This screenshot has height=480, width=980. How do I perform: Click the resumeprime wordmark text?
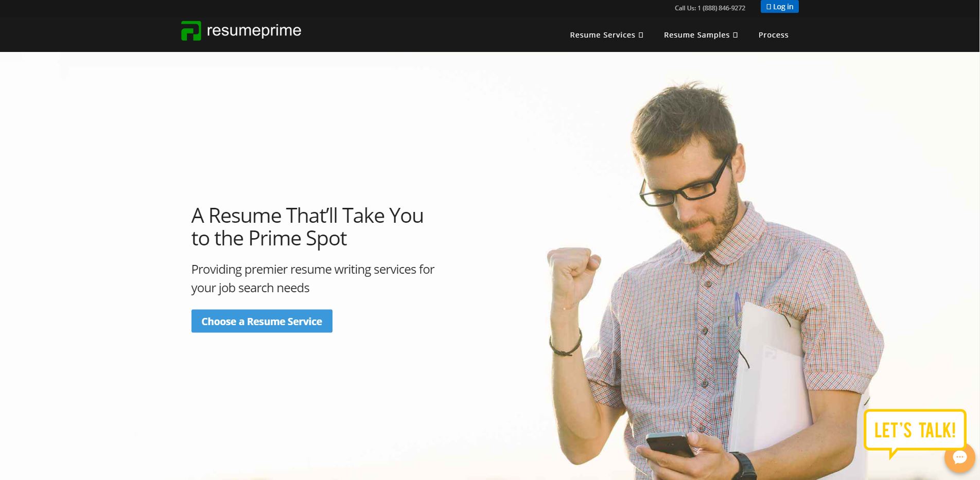(x=254, y=31)
